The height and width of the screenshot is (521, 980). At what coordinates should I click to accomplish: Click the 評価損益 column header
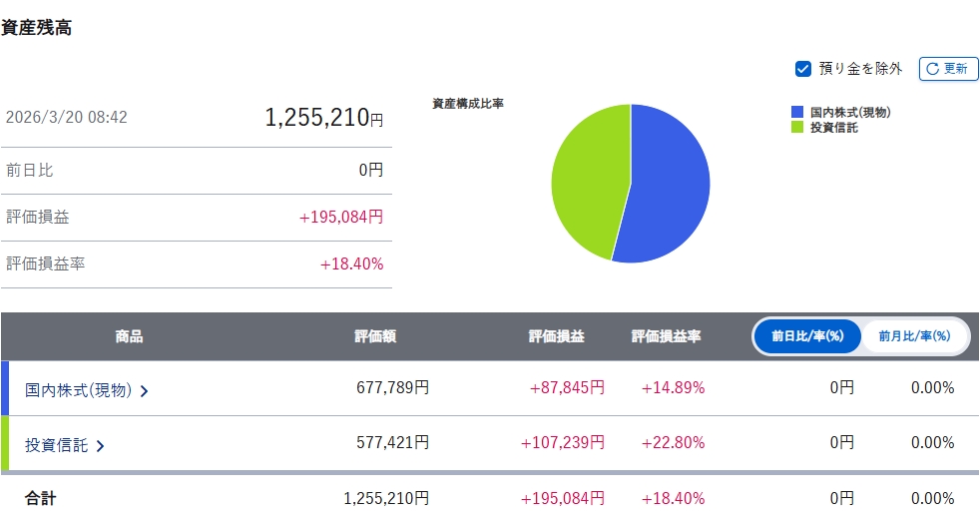tap(556, 337)
